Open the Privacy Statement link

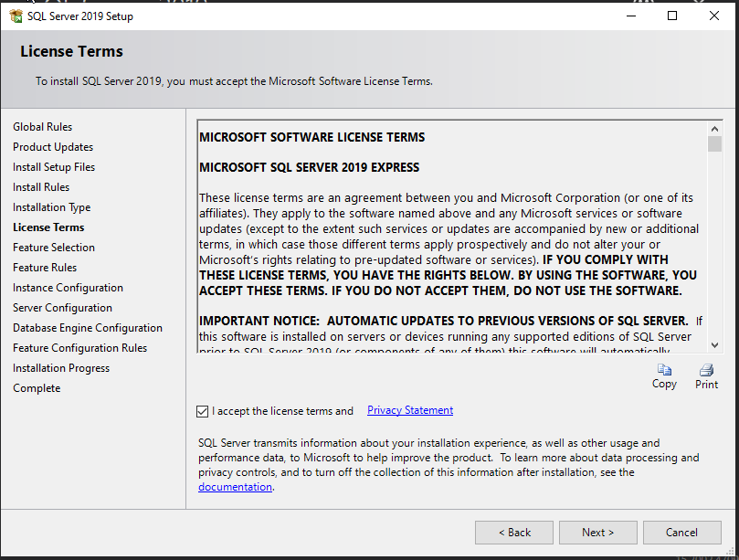(x=410, y=410)
